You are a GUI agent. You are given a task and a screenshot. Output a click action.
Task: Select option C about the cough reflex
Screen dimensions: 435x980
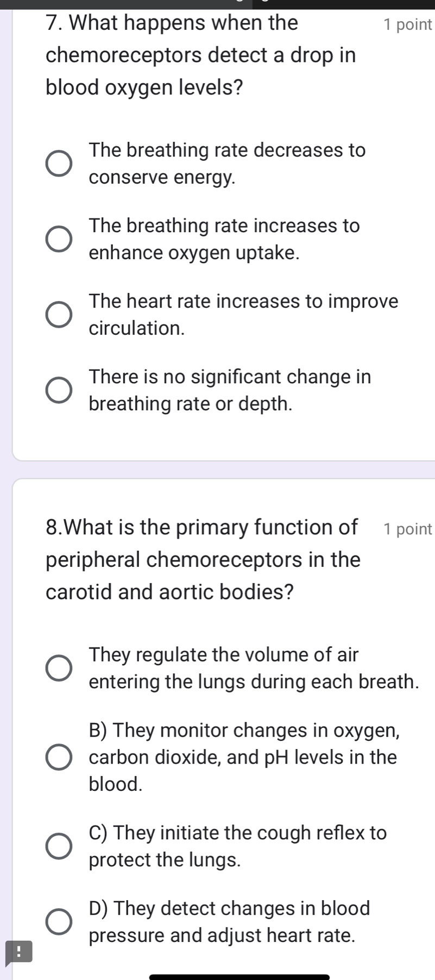click(x=58, y=845)
